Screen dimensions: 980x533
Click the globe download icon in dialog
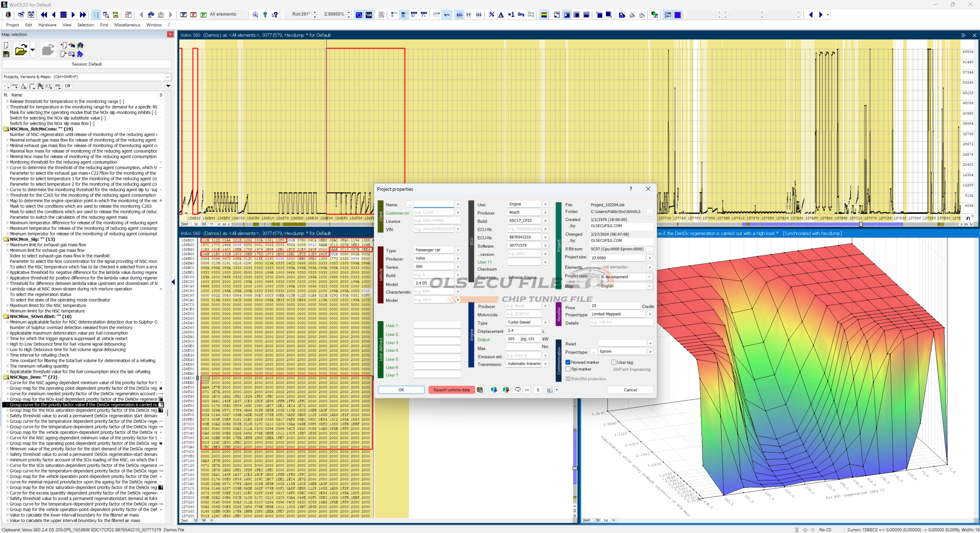494,390
